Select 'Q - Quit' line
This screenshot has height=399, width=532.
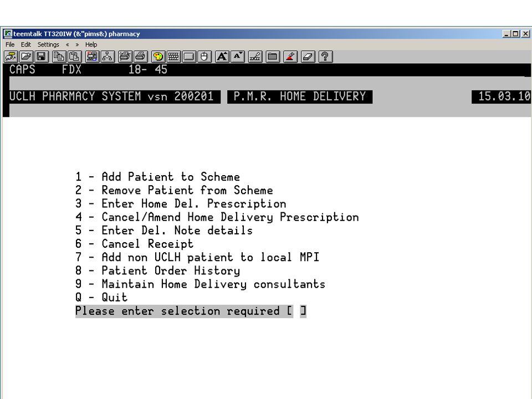[101, 298]
